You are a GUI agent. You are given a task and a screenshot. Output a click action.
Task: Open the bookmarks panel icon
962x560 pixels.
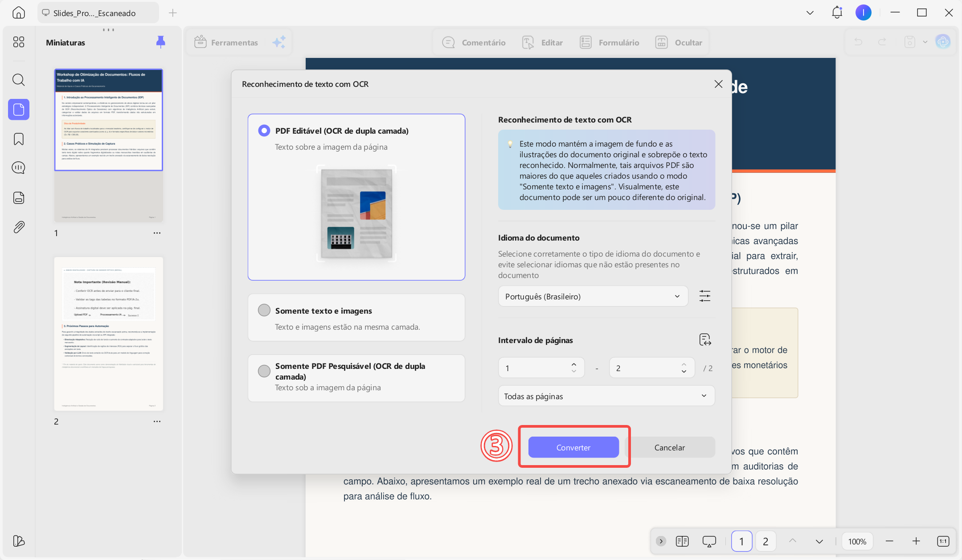click(x=18, y=139)
